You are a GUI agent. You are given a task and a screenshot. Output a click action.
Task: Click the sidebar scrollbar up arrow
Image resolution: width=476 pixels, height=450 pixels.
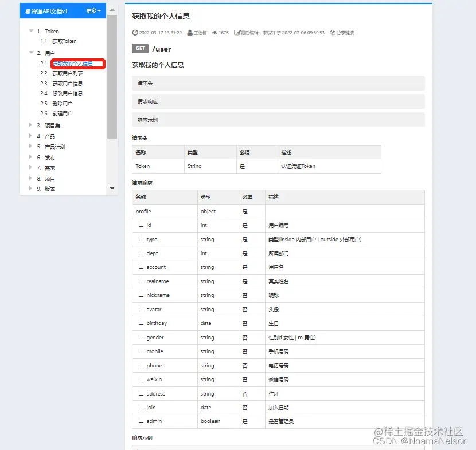click(x=112, y=10)
